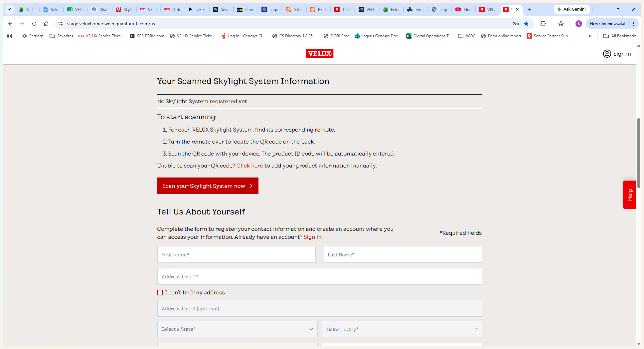Click the Last Name input field
The width and height of the screenshot is (644, 349).
pos(402,254)
